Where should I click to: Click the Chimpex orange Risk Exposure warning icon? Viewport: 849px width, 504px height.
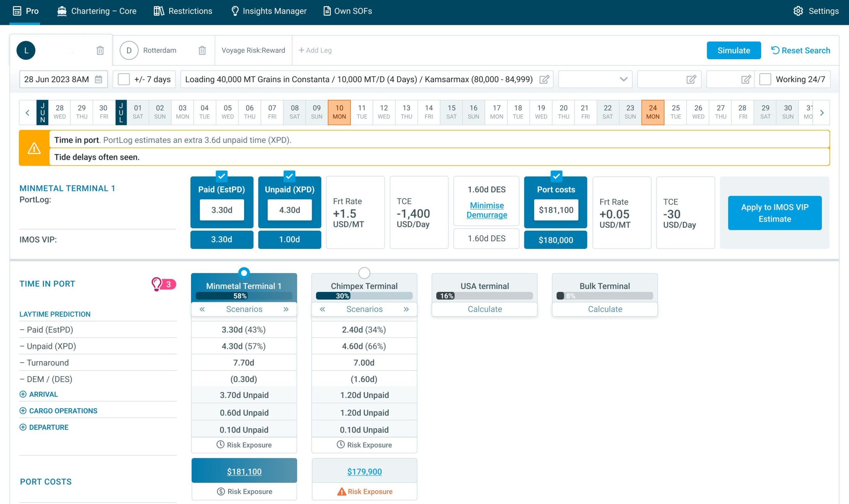(x=341, y=491)
